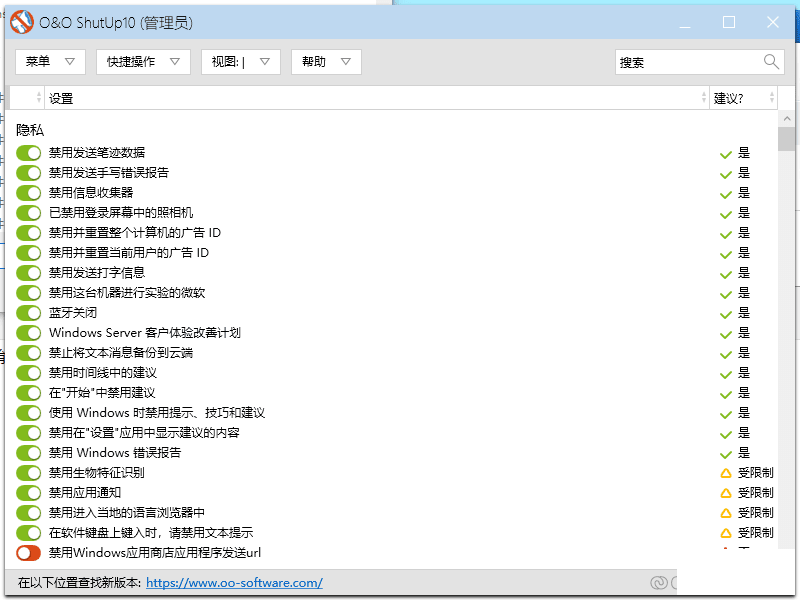This screenshot has width=800, height=600.
Task: Select 禁用在"设置"应用中显示建议的内容 row text
Action: [x=144, y=433]
